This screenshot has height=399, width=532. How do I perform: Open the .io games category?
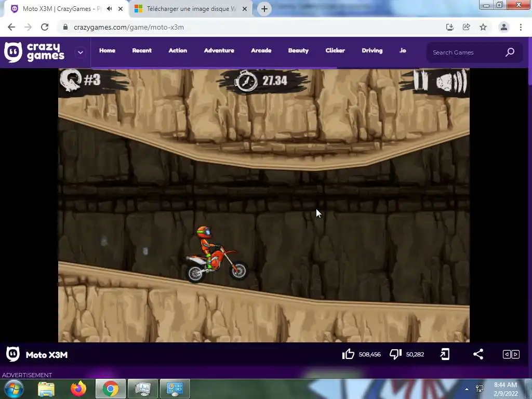[403, 50]
